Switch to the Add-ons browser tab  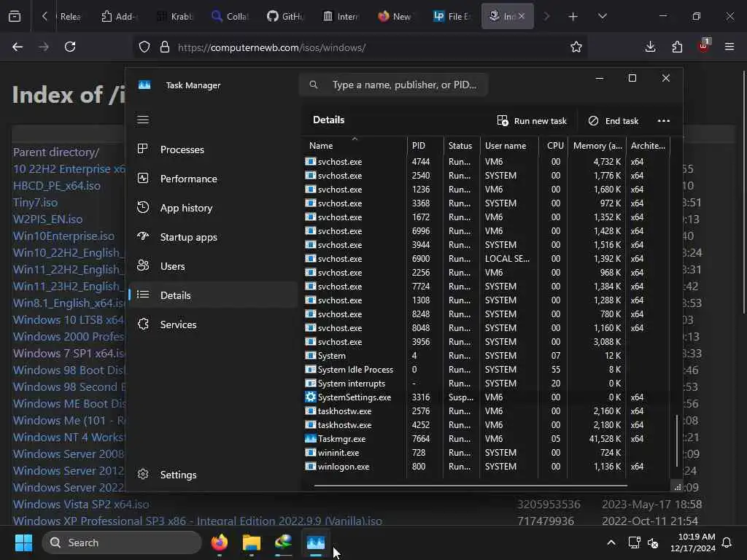120,17
